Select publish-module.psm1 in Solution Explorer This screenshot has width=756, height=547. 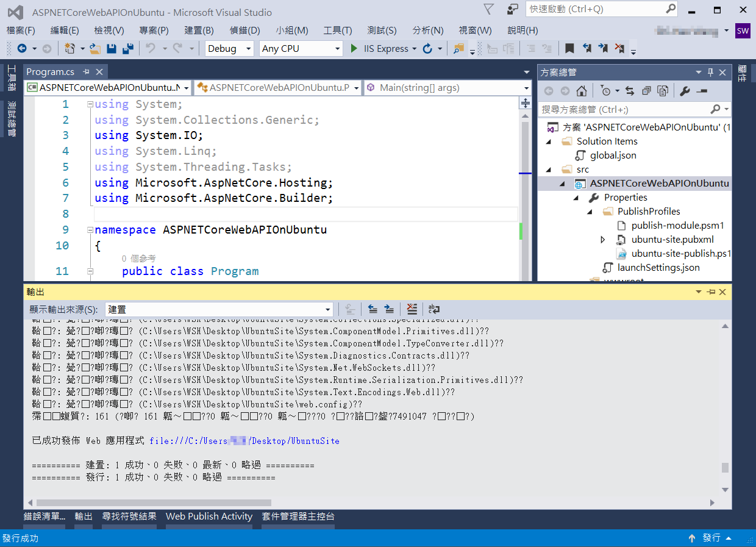click(x=677, y=226)
